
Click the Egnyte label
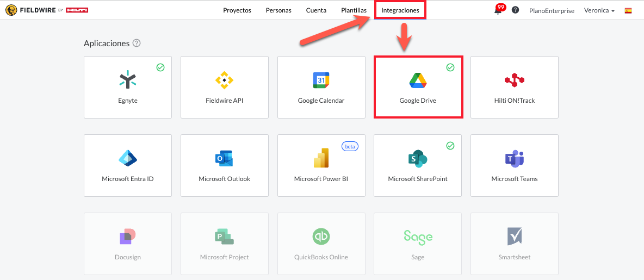[128, 100]
